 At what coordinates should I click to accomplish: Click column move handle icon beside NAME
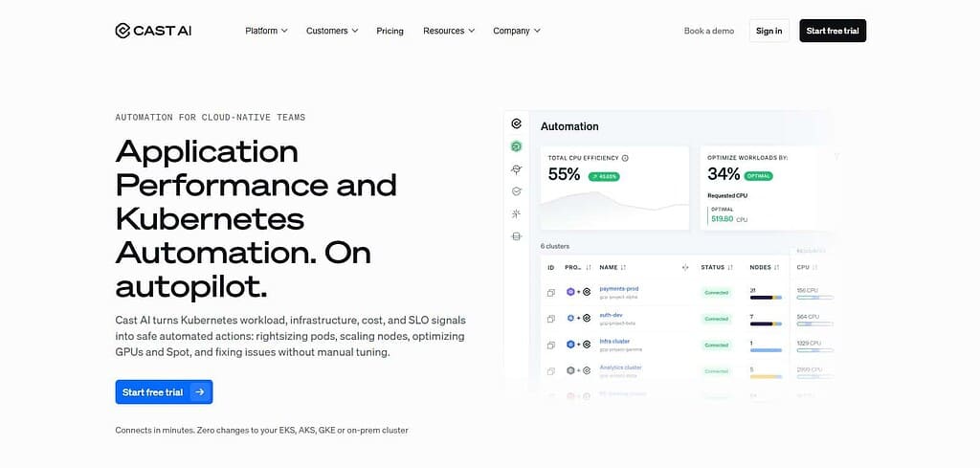[685, 267]
